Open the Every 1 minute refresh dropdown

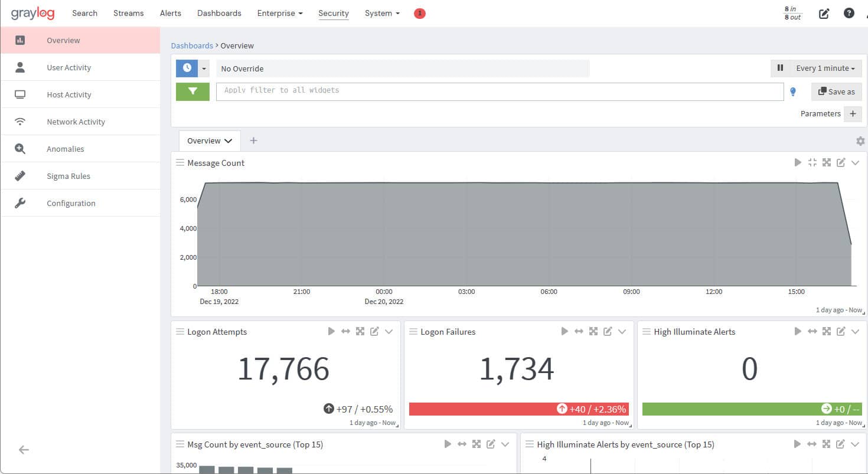(x=825, y=68)
